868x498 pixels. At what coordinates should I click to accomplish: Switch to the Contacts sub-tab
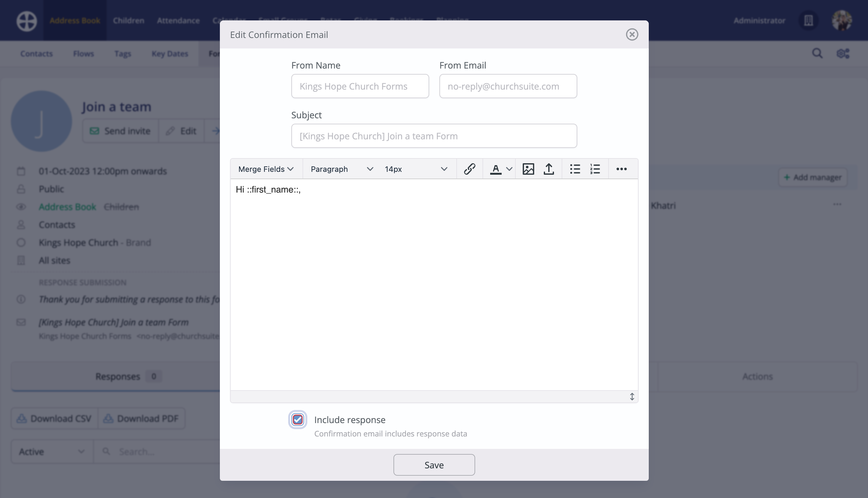36,54
